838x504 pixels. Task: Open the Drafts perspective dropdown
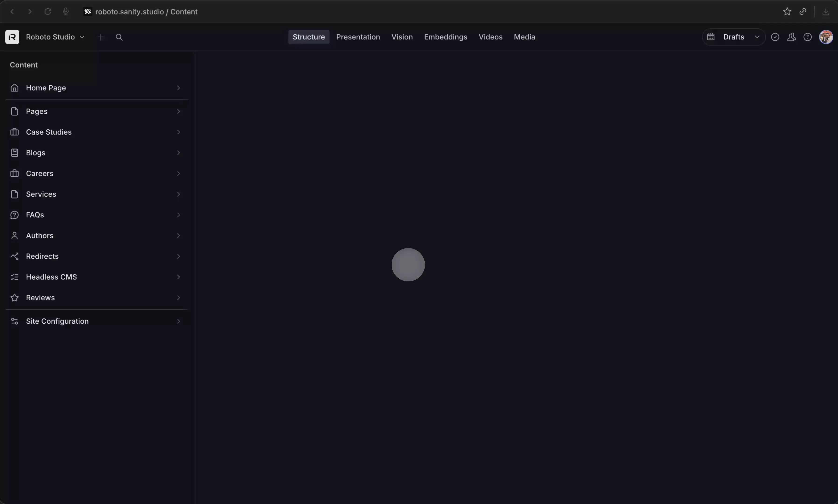(x=734, y=37)
